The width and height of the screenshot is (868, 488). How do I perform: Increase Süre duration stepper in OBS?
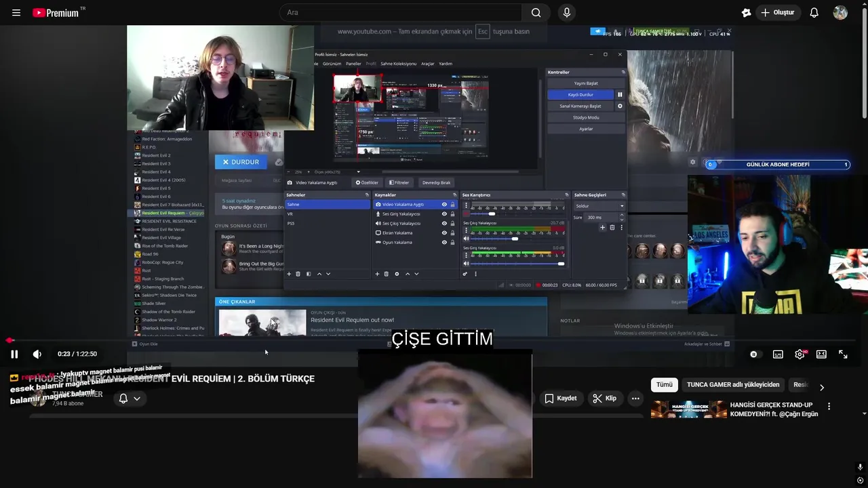pos(621,216)
